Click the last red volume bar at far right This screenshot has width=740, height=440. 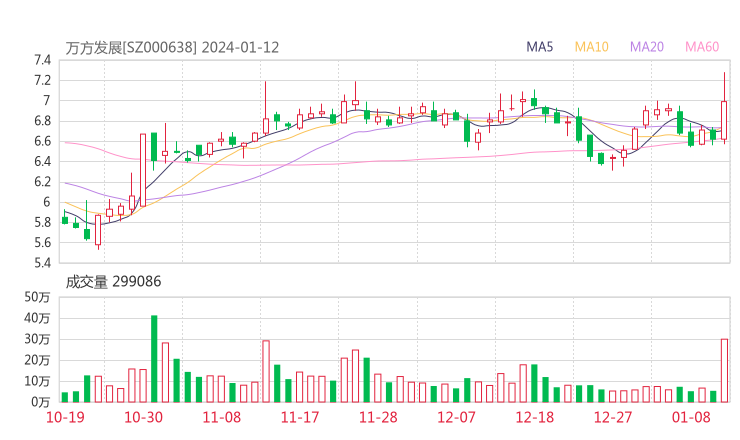coord(724,371)
